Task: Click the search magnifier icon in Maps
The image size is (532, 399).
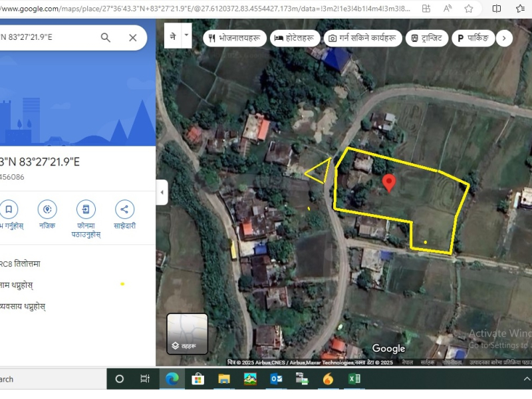Action: tap(106, 37)
